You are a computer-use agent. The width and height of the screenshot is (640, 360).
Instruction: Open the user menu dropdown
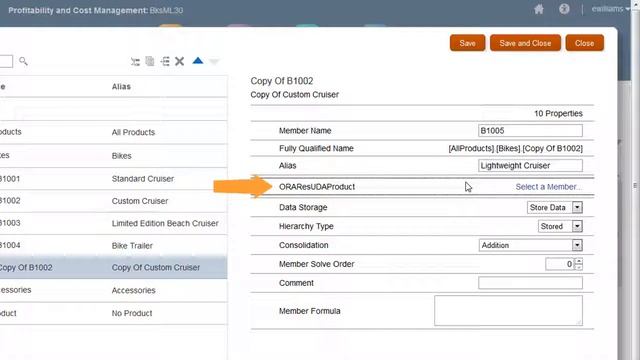click(x=611, y=9)
